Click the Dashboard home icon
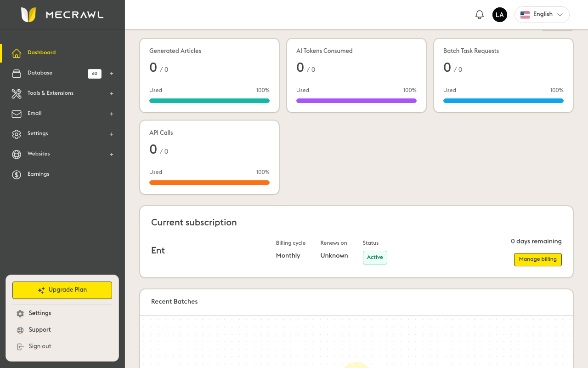 17,53
